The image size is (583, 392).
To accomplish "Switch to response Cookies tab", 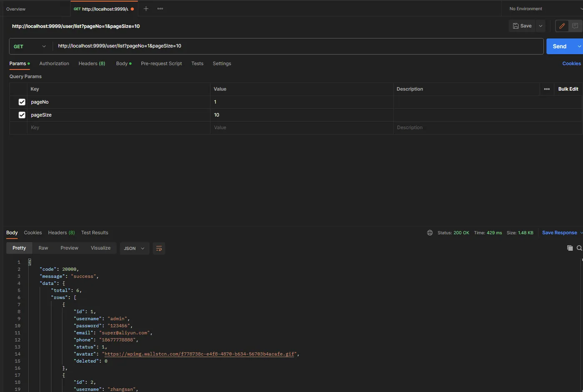I will coord(33,233).
